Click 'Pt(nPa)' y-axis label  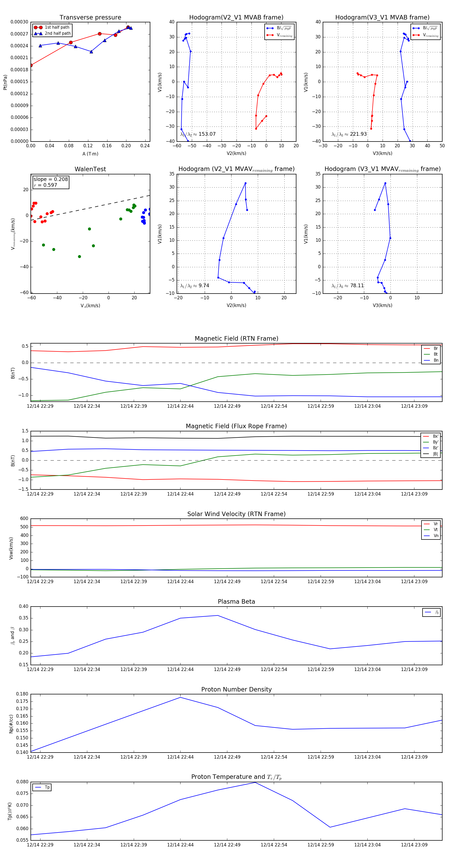[x=5, y=82]
